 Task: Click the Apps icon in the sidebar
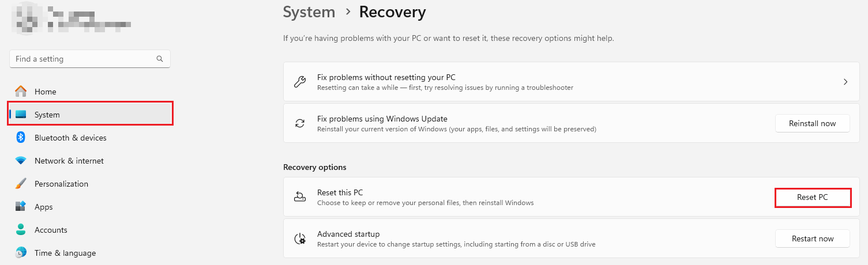tap(21, 207)
